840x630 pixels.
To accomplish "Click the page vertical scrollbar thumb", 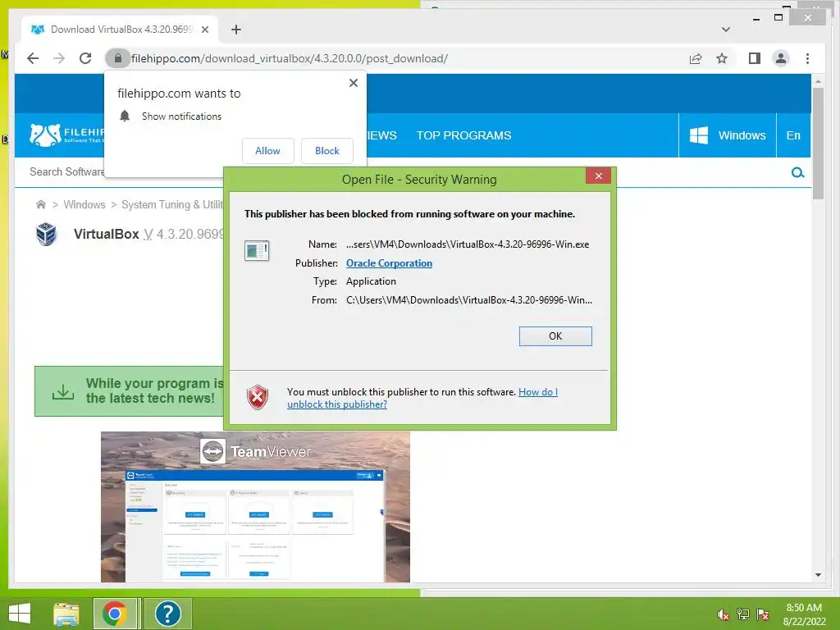I will [x=818, y=143].
